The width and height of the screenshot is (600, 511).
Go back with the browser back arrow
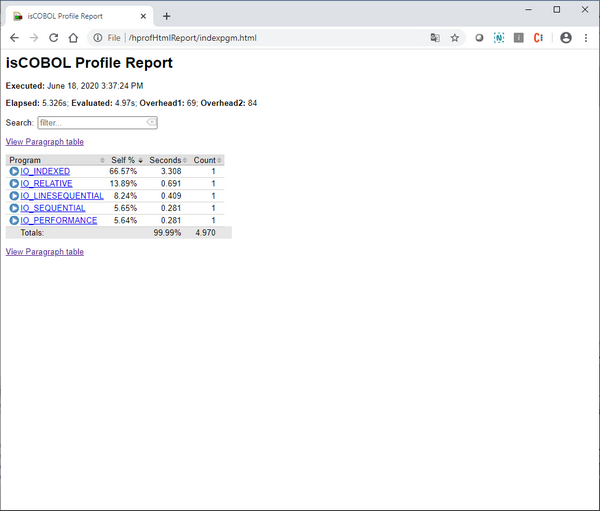(x=14, y=38)
